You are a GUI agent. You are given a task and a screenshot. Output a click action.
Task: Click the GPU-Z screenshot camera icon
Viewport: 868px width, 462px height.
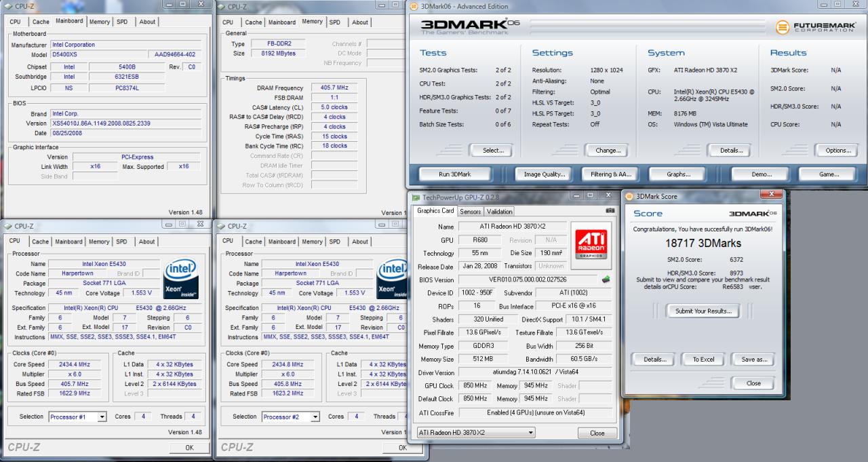tap(610, 210)
